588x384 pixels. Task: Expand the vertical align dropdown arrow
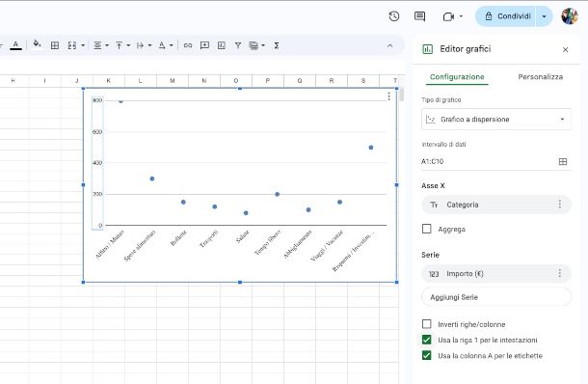coord(128,45)
